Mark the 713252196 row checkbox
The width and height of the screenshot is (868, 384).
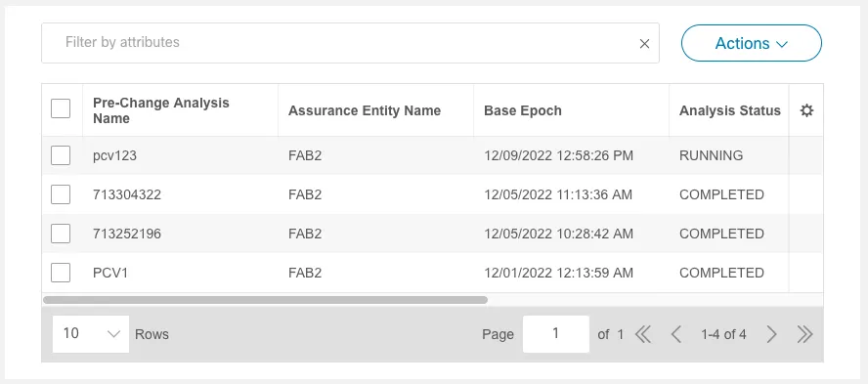pos(61,234)
